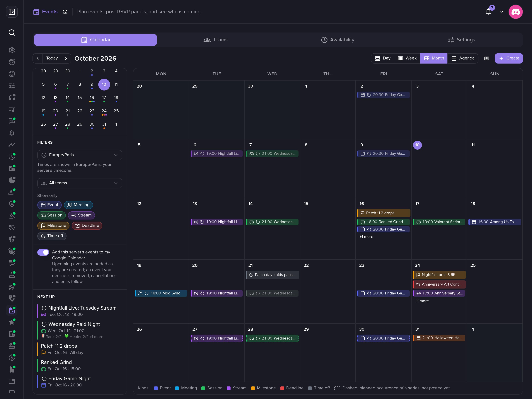Screen dimensions: 532x399
Task: Toggle the Time off filter chip
Action: click(x=52, y=236)
